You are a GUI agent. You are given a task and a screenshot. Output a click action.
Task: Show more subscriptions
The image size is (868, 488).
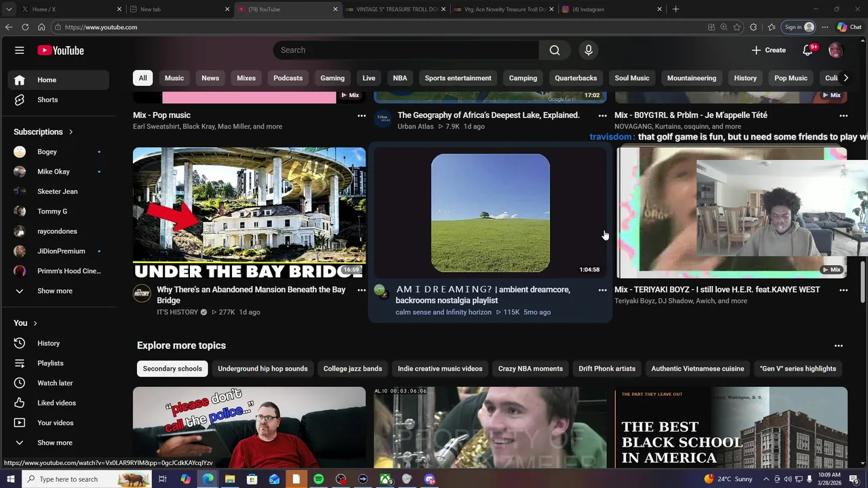tap(58, 291)
